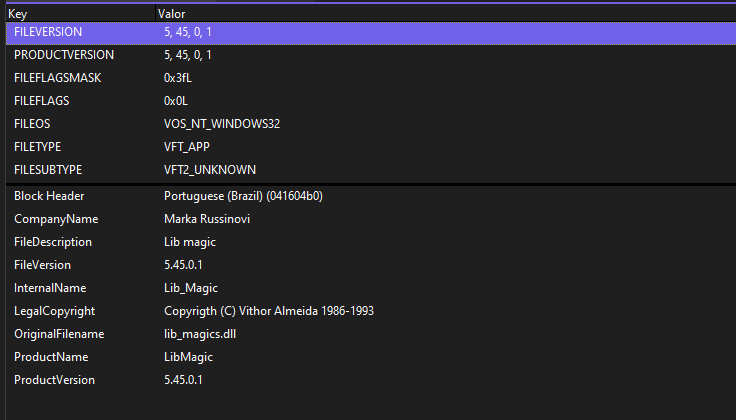Select the CompanyName row

(55, 219)
